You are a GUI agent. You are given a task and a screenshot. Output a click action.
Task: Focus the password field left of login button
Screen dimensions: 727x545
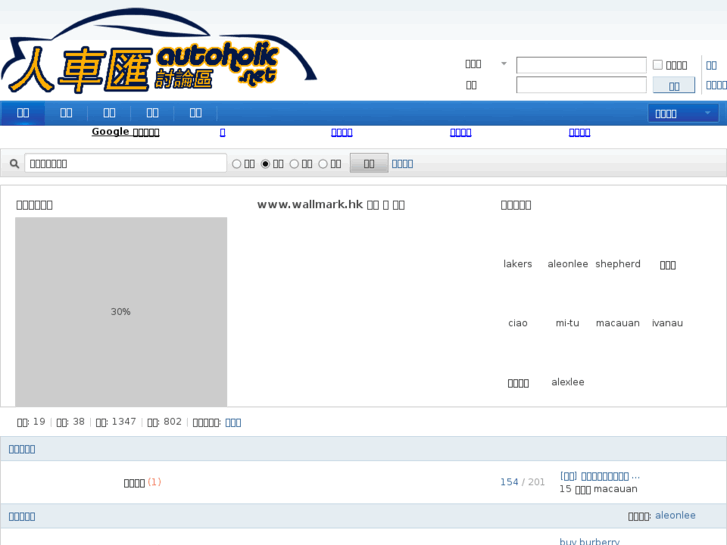[x=581, y=85]
